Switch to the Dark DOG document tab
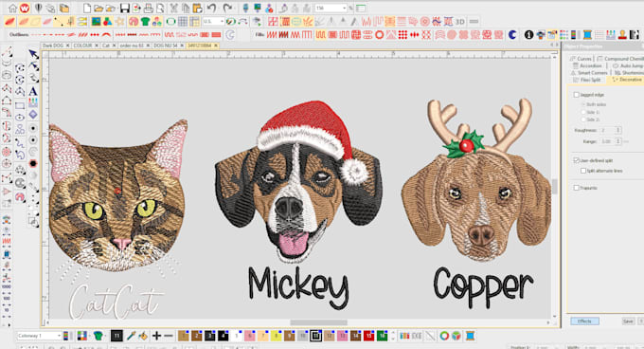 (x=53, y=46)
